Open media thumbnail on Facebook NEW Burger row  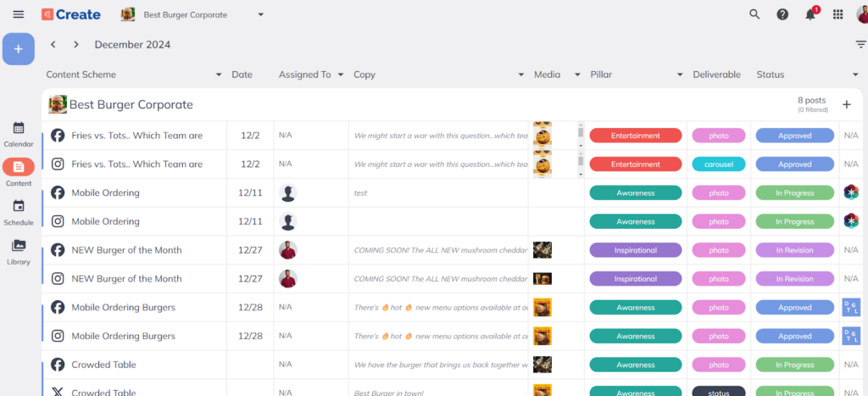click(542, 250)
